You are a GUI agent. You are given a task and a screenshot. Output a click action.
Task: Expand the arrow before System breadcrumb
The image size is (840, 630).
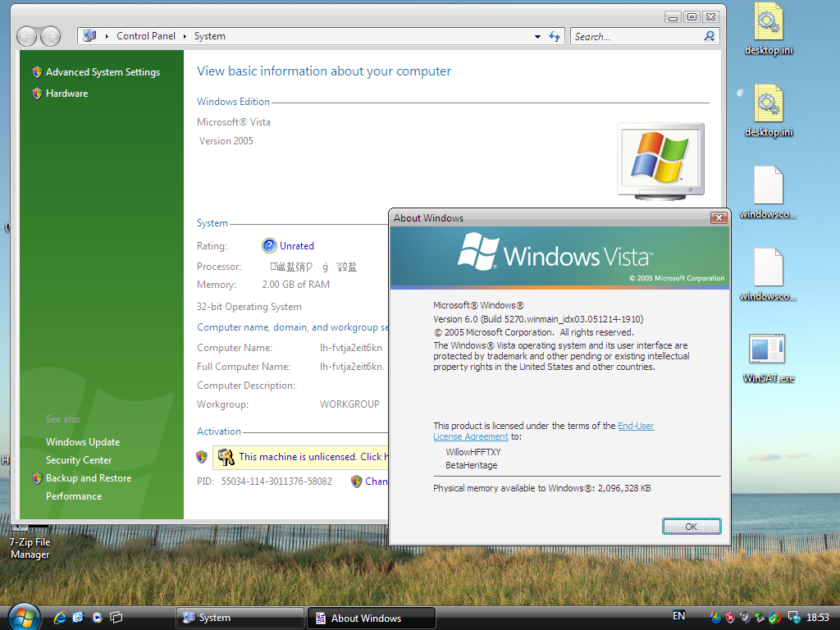185,36
